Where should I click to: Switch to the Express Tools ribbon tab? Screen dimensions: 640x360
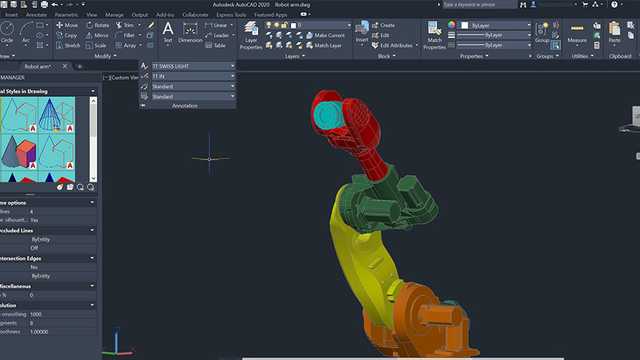tap(231, 15)
